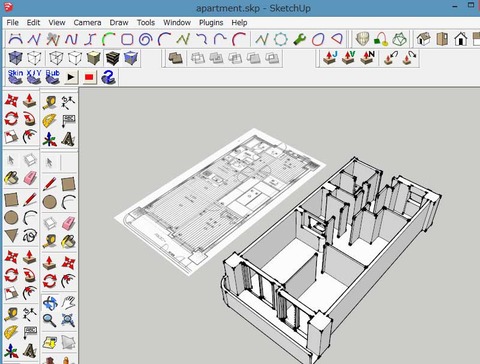
Task: Open the blue question mark help icon
Action: pos(108,77)
